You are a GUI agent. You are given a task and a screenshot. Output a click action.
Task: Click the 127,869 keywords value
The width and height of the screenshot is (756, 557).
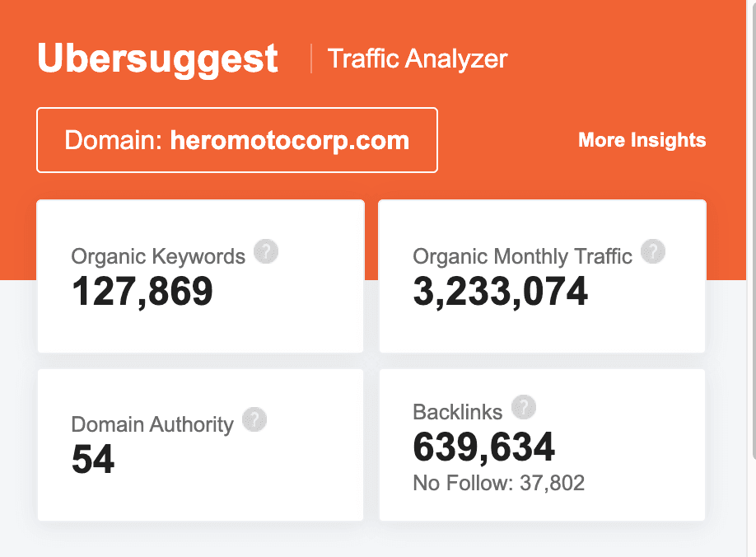coord(142,291)
